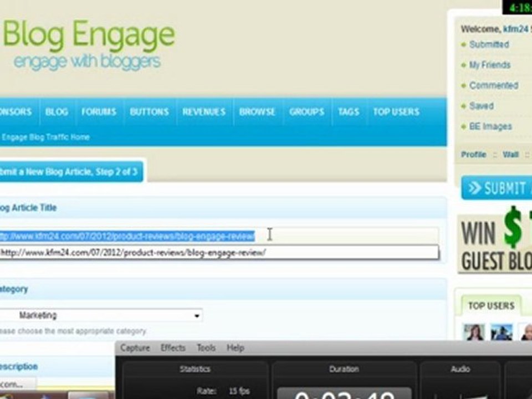Go to kfm24 username link
This screenshot has height=399, width=532.
(x=516, y=29)
